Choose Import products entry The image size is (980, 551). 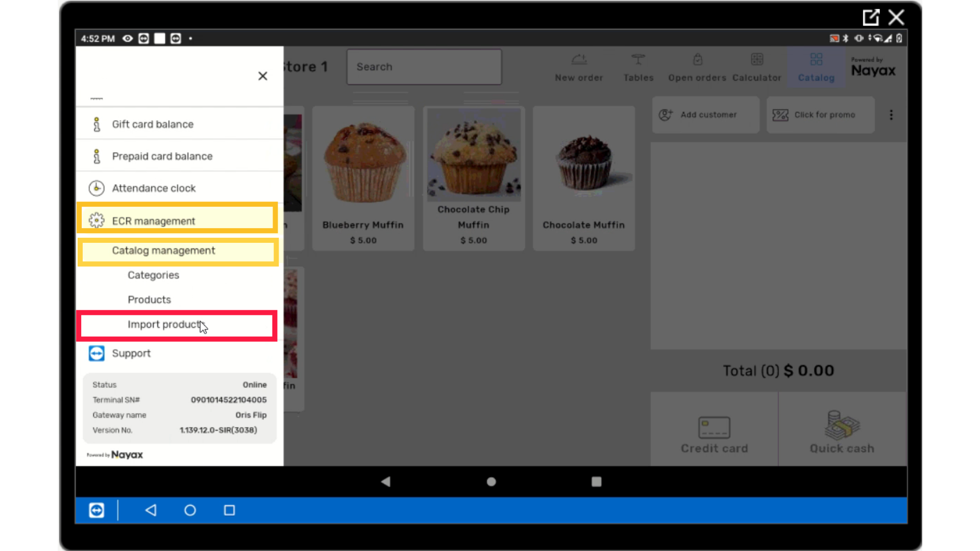click(177, 325)
